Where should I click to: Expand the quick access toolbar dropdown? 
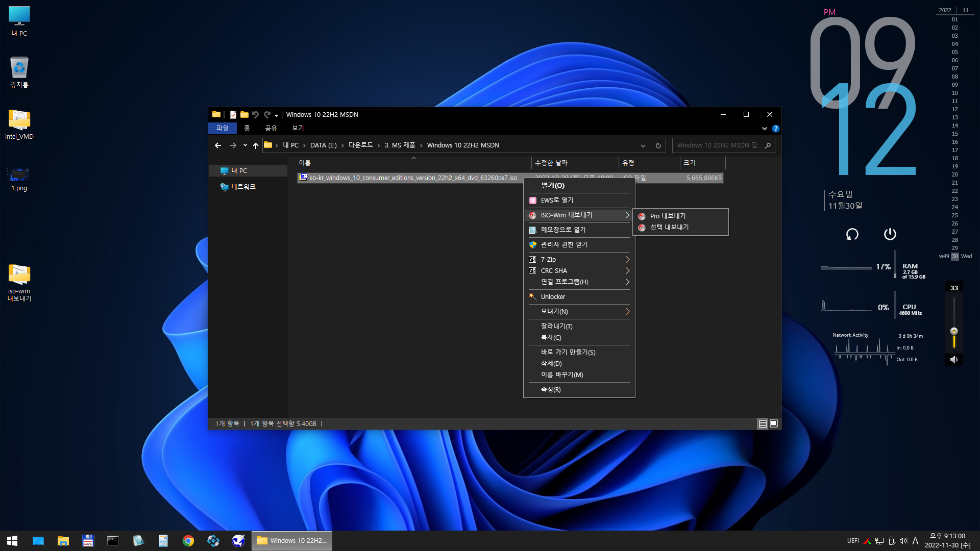point(276,115)
